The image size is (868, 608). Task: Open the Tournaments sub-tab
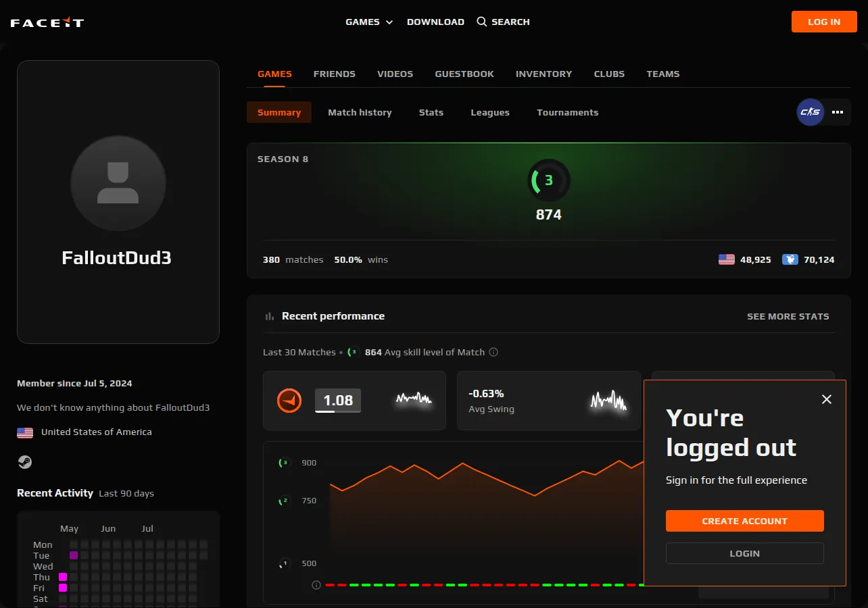click(x=568, y=112)
